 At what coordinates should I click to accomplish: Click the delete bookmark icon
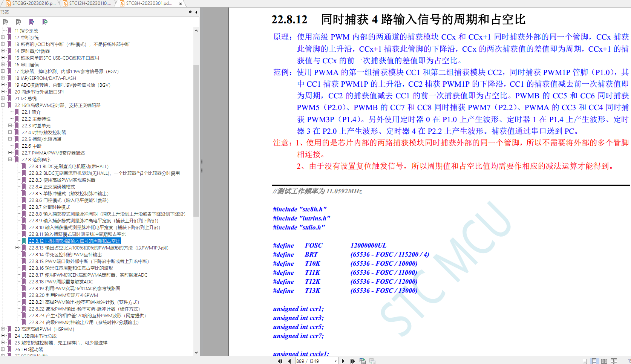[5, 22]
